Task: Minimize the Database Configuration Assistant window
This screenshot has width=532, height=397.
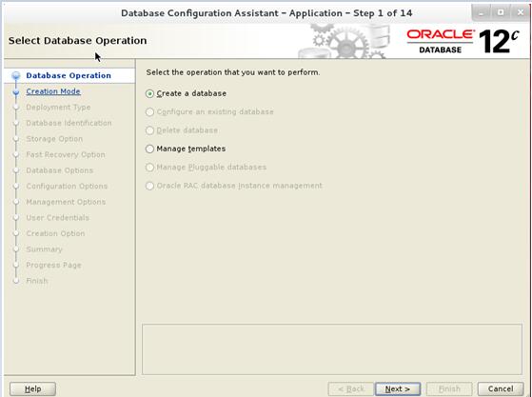Action: coord(481,13)
